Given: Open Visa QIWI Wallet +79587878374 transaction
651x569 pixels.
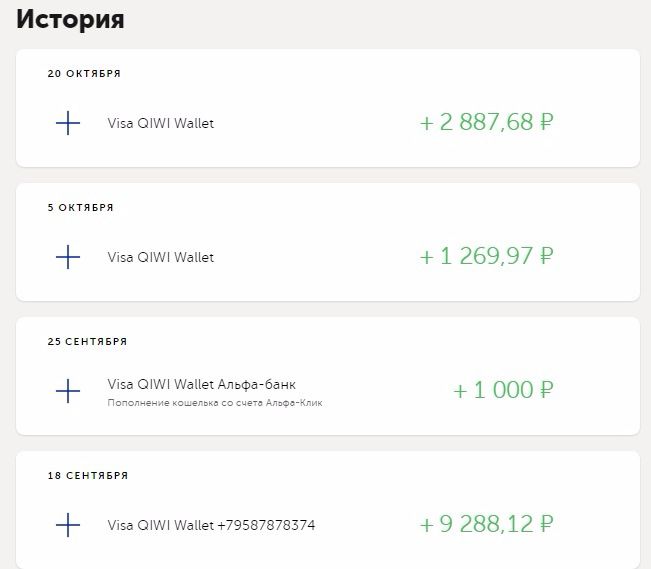Looking at the screenshot, I should [211, 525].
